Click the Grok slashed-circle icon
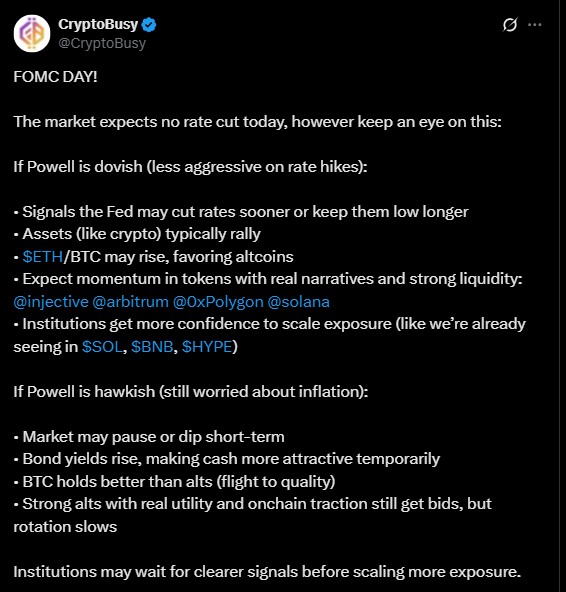The height and width of the screenshot is (592, 566). coord(510,25)
